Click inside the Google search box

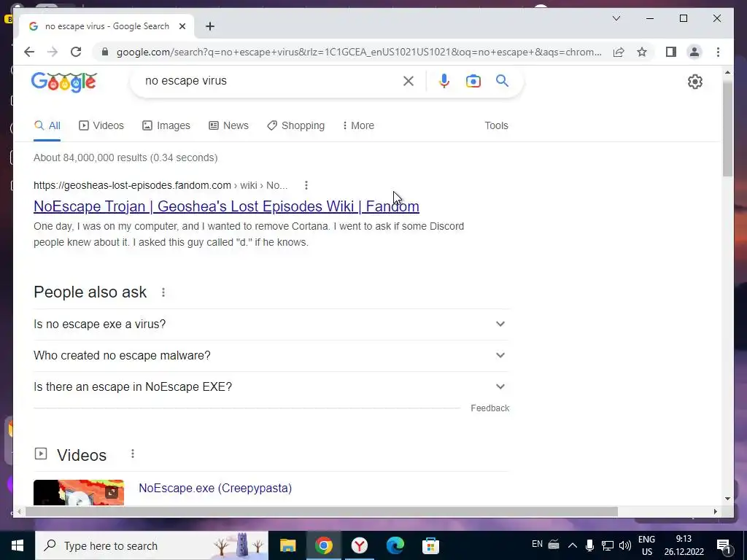[x=271, y=81]
